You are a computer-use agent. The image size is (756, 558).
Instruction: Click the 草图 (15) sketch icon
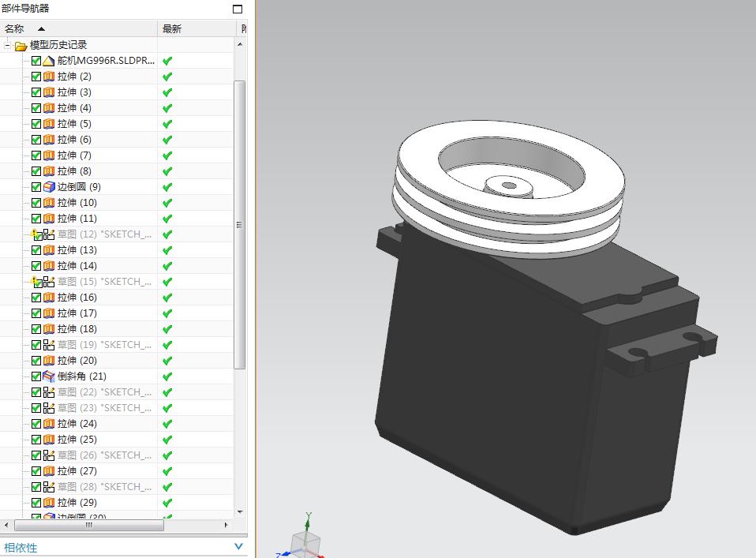click(x=49, y=282)
